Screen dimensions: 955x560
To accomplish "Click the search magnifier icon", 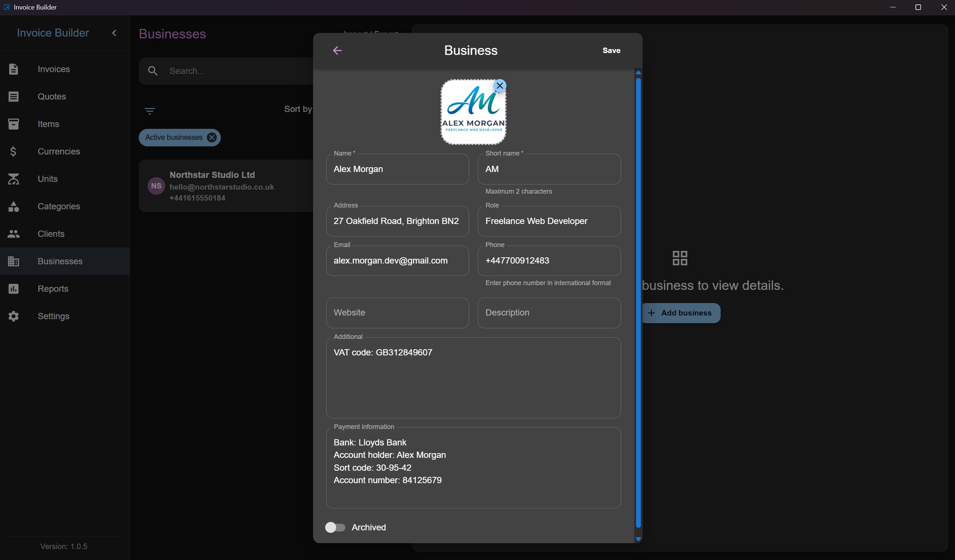I will tap(153, 71).
